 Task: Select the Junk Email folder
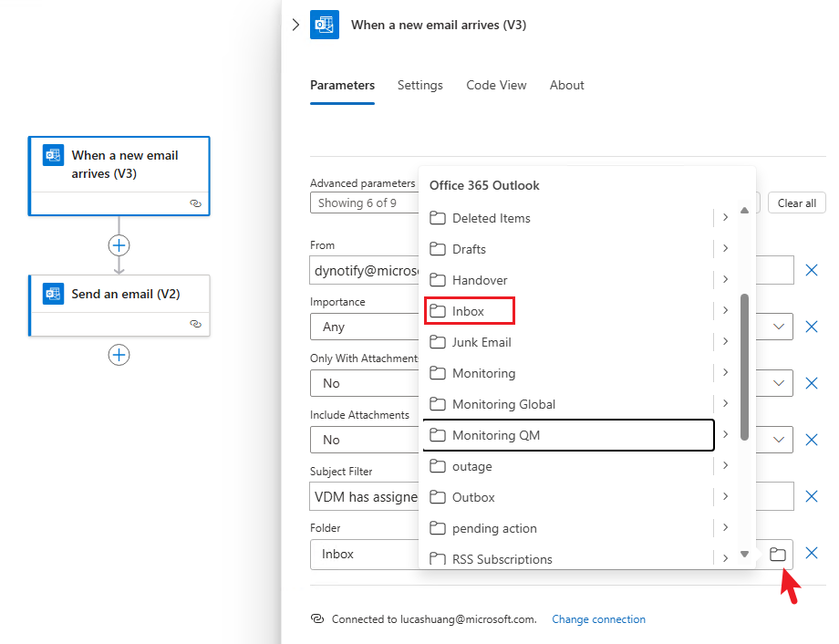(568, 342)
